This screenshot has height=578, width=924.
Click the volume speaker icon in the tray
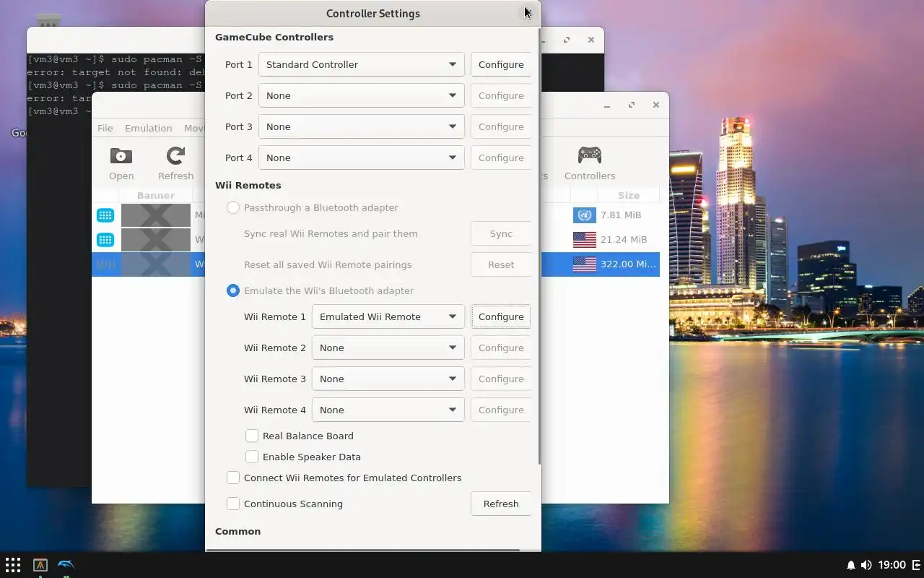point(866,565)
